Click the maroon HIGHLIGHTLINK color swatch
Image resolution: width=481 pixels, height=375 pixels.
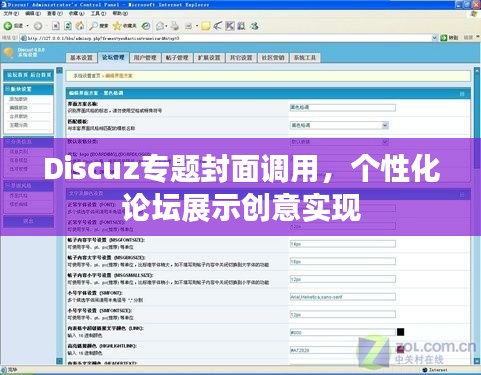pos(400,349)
